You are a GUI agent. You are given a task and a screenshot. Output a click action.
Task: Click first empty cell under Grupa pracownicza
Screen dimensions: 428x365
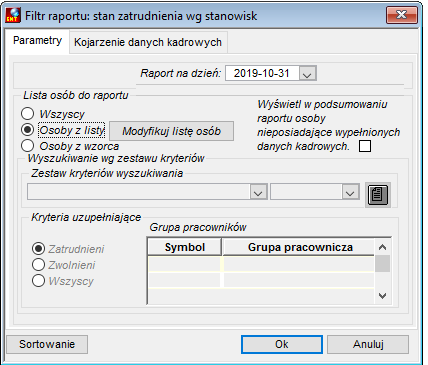tap(299, 264)
